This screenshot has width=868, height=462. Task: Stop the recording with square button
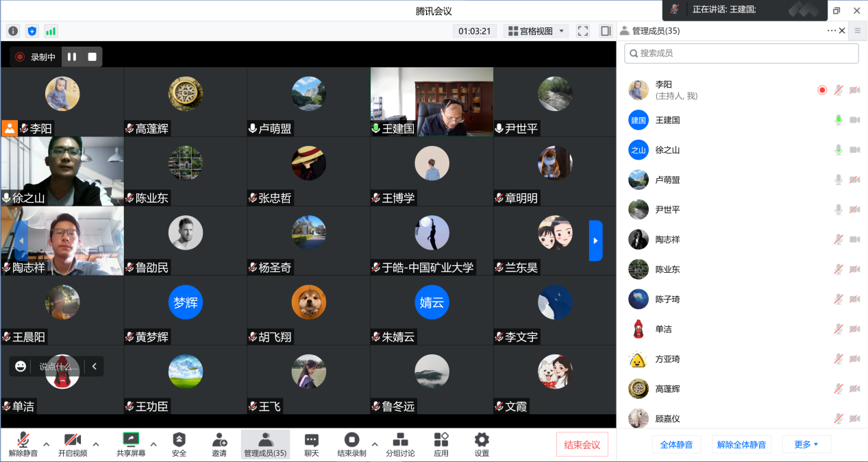[x=92, y=57]
